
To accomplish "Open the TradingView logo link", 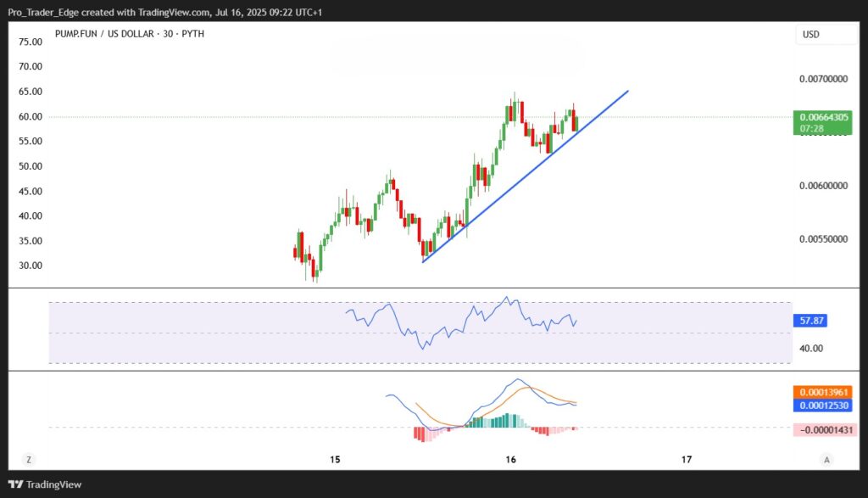I will click(x=45, y=484).
